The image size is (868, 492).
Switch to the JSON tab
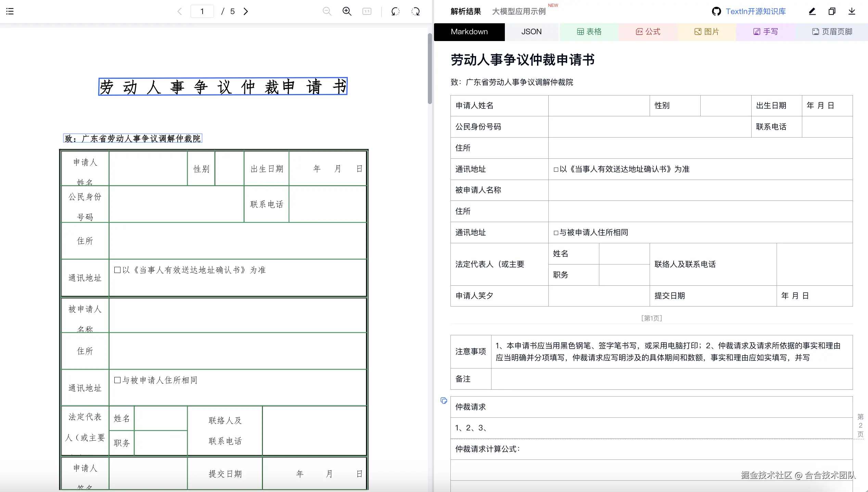(x=531, y=32)
